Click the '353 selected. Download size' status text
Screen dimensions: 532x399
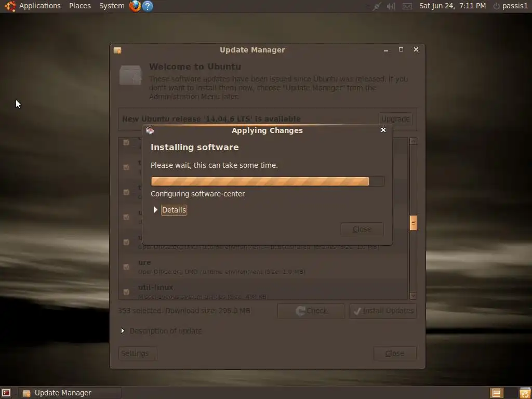tap(184, 311)
